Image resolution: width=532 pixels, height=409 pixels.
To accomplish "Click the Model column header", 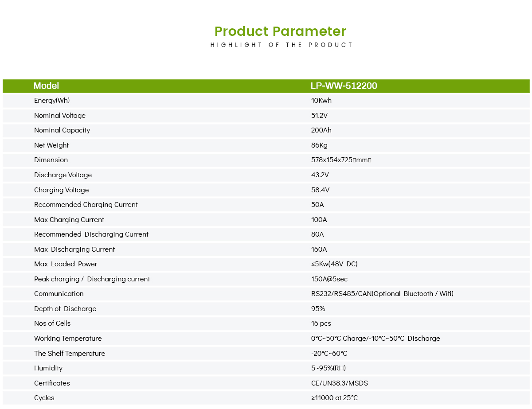I will (46, 86).
